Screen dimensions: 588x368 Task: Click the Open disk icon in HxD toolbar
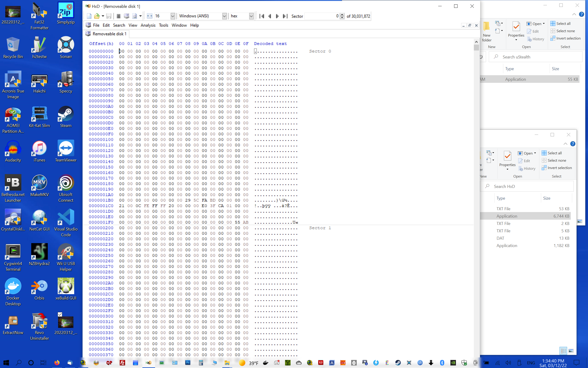126,16
